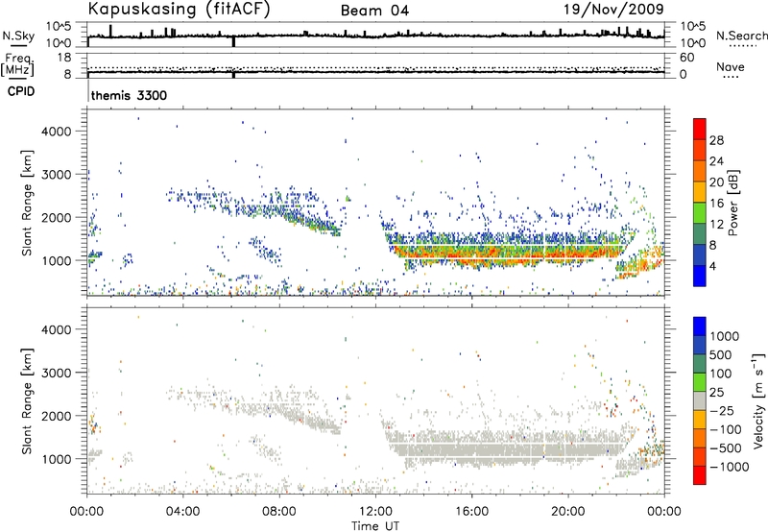Click the Power [dB] color bar label

tap(732, 203)
